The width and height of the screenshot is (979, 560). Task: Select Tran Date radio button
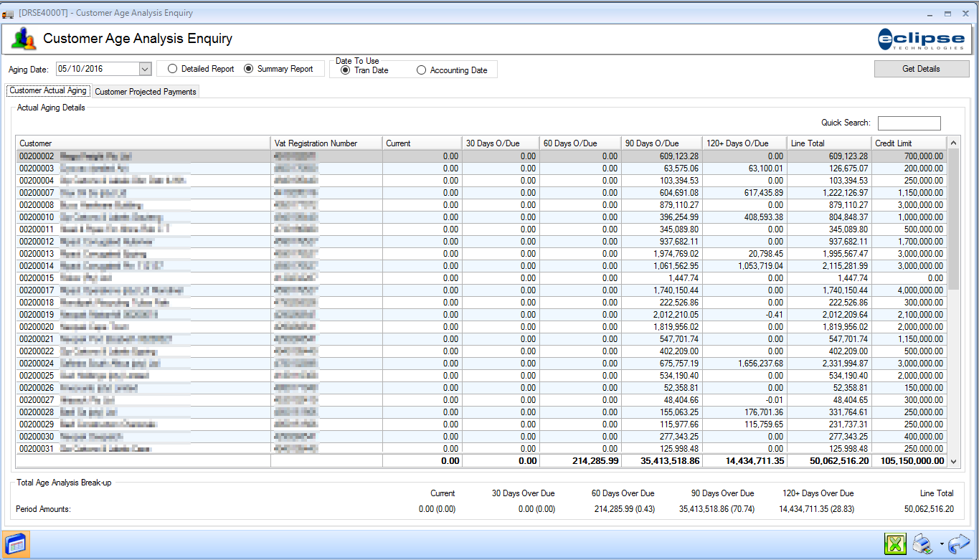(x=345, y=70)
